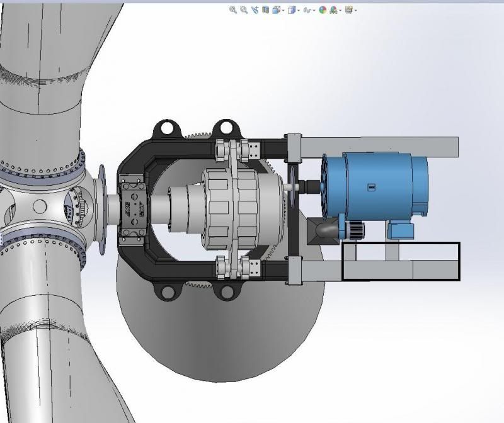The image size is (504, 423).
Task: Click the Previous View icon
Action: [255, 10]
